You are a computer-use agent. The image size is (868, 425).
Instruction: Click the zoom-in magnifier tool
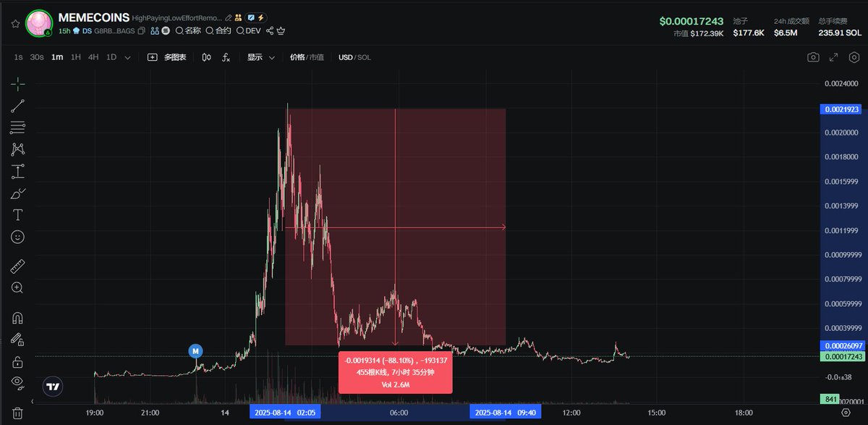18,287
